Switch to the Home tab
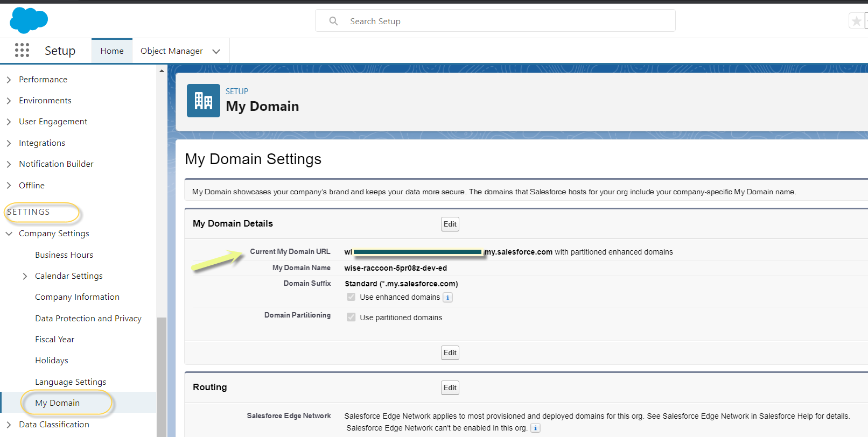Image resolution: width=868 pixels, height=437 pixels. point(112,51)
